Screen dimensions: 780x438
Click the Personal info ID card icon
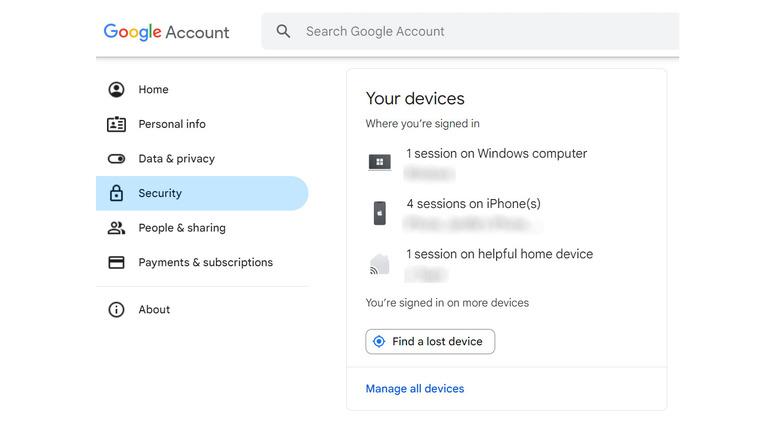tap(116, 124)
